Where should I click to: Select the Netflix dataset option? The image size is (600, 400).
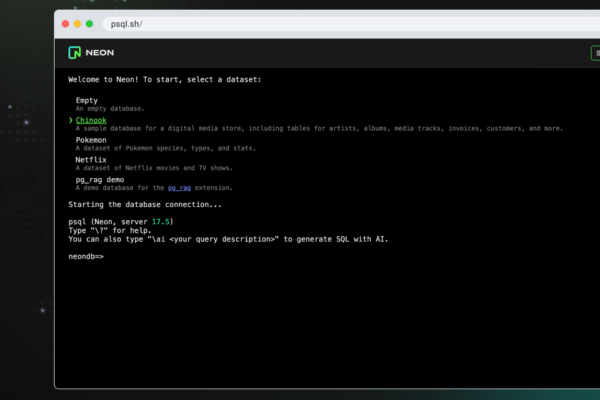[x=91, y=160]
